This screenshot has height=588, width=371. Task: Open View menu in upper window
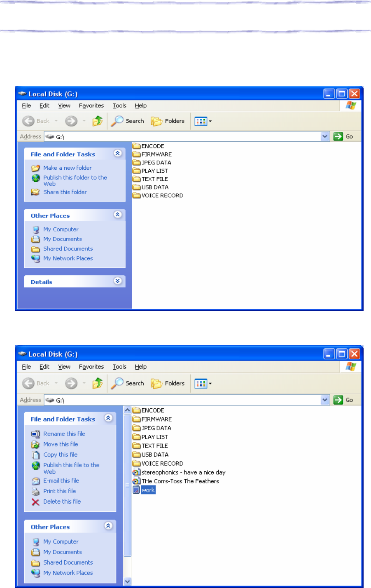click(x=64, y=105)
